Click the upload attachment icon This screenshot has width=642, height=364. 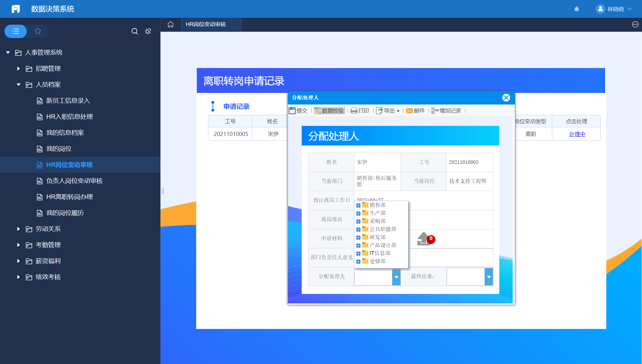424,239
